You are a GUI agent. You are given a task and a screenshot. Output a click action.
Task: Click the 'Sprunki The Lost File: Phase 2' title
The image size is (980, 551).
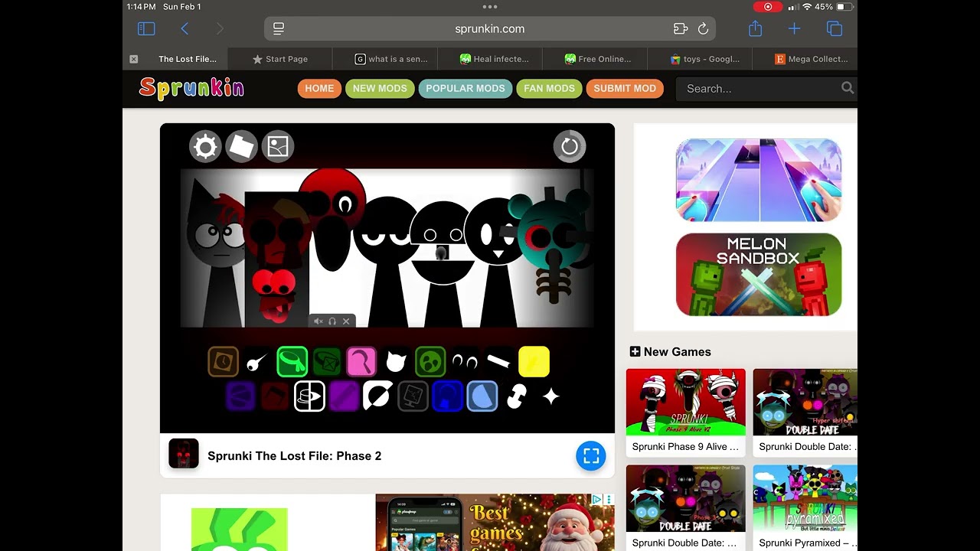[x=295, y=456]
